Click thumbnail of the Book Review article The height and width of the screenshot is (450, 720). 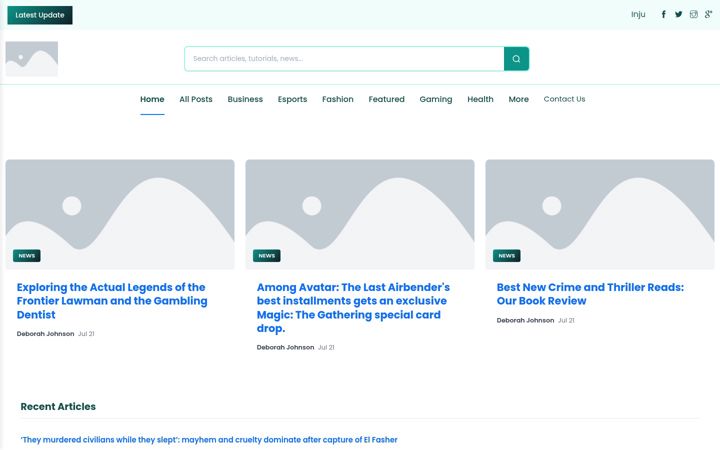pos(600,214)
